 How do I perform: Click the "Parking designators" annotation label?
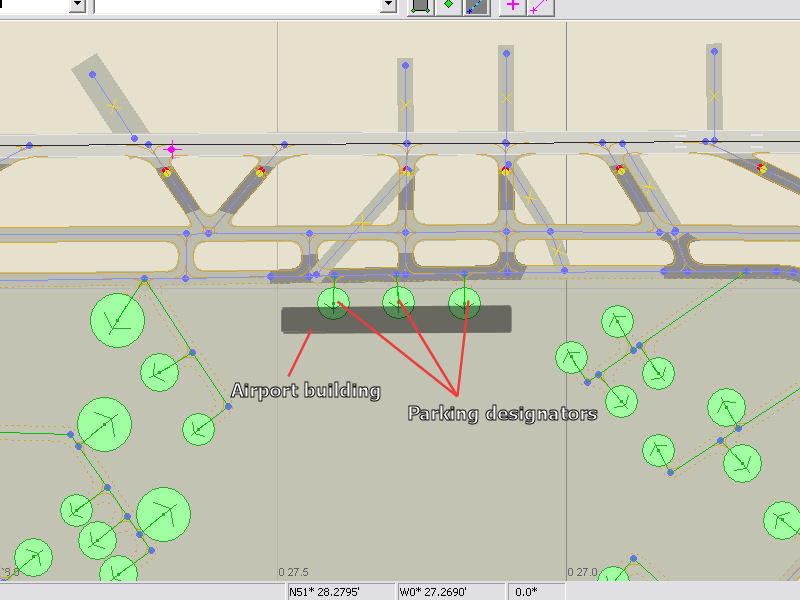(x=502, y=413)
